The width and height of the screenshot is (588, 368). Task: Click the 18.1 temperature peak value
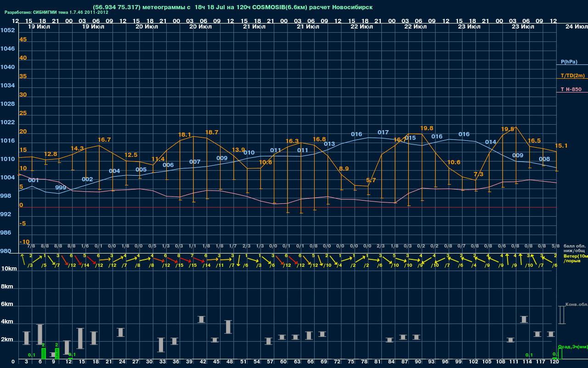[x=185, y=135]
